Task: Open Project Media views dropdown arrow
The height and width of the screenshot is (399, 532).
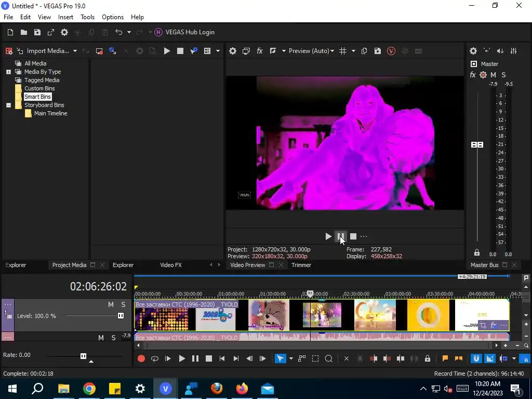Action: pos(218,51)
